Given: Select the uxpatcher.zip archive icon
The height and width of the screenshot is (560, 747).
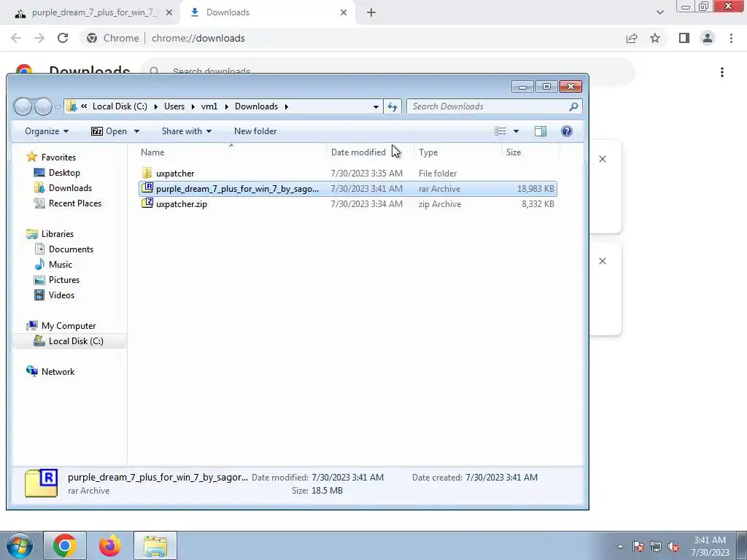Looking at the screenshot, I should [147, 203].
